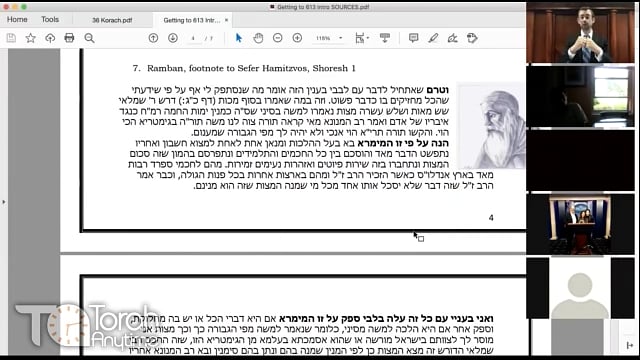Image resolution: width=640 pixels, height=360 pixels.
Task: Expand the left navigation pane arrow
Action: click(4, 202)
